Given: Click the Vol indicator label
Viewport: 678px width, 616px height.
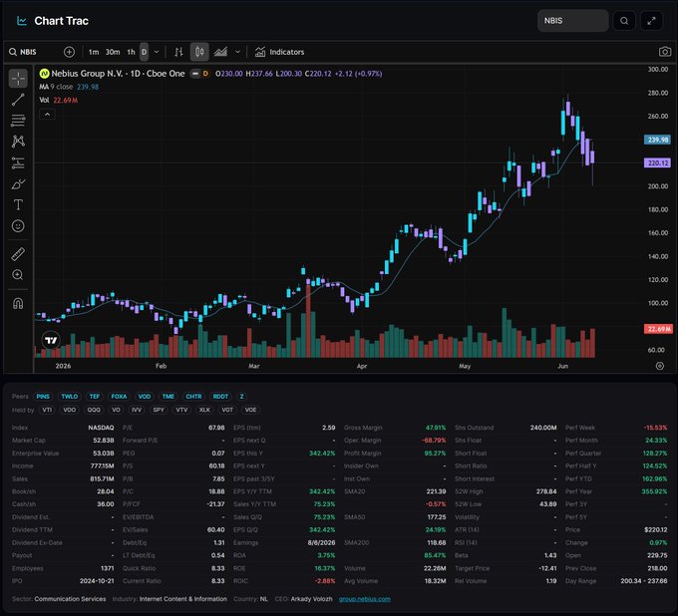Looking at the screenshot, I should [x=44, y=101].
